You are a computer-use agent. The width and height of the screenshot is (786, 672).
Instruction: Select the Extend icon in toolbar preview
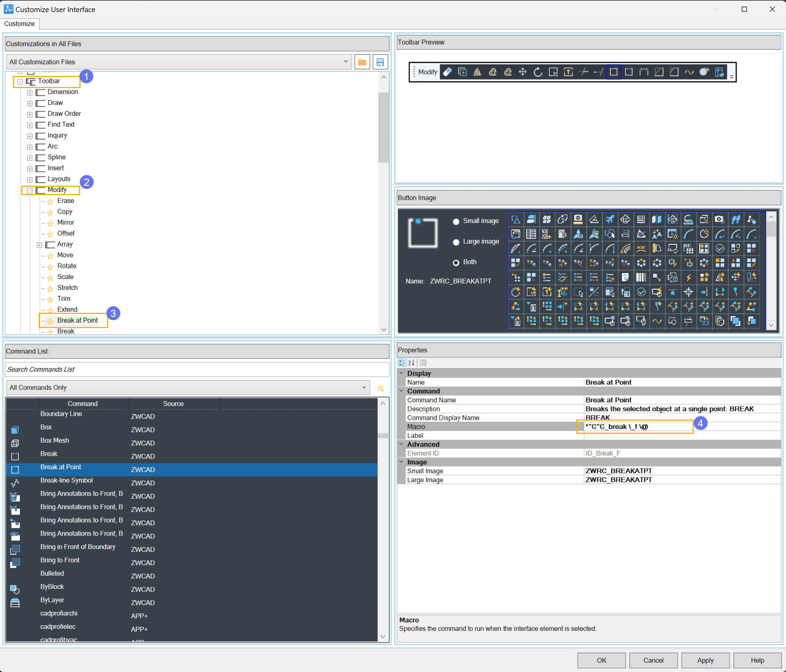598,72
